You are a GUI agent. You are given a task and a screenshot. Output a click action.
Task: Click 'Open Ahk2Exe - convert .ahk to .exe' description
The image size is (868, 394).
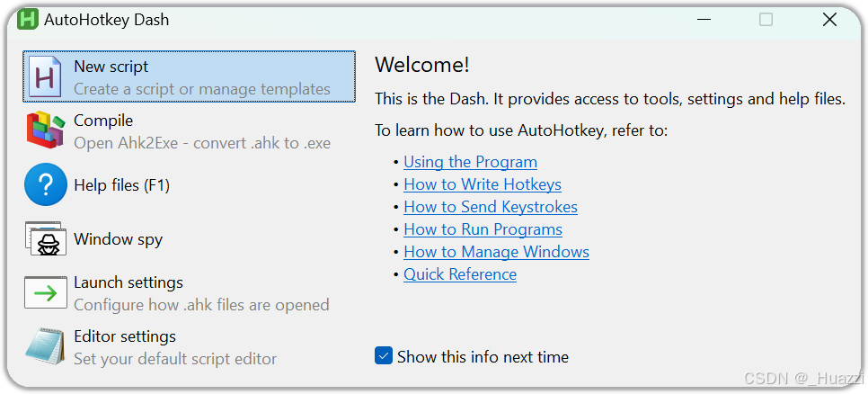pyautogui.click(x=202, y=143)
